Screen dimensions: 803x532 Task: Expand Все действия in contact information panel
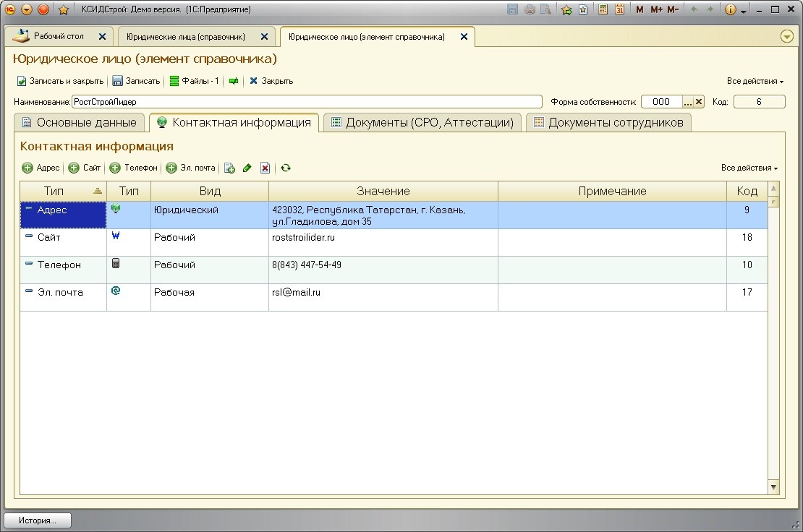[749, 168]
